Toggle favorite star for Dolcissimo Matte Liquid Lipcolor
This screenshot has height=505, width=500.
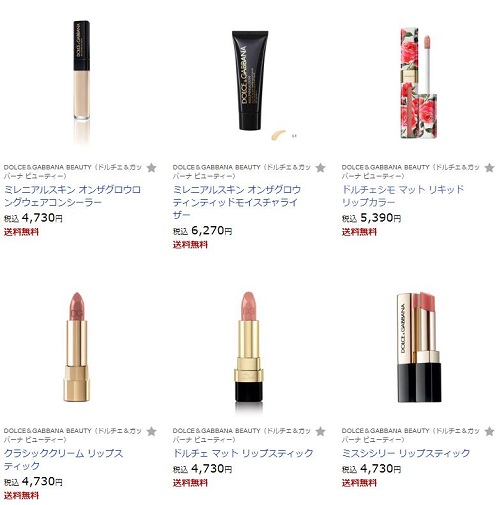pyautogui.click(x=489, y=167)
